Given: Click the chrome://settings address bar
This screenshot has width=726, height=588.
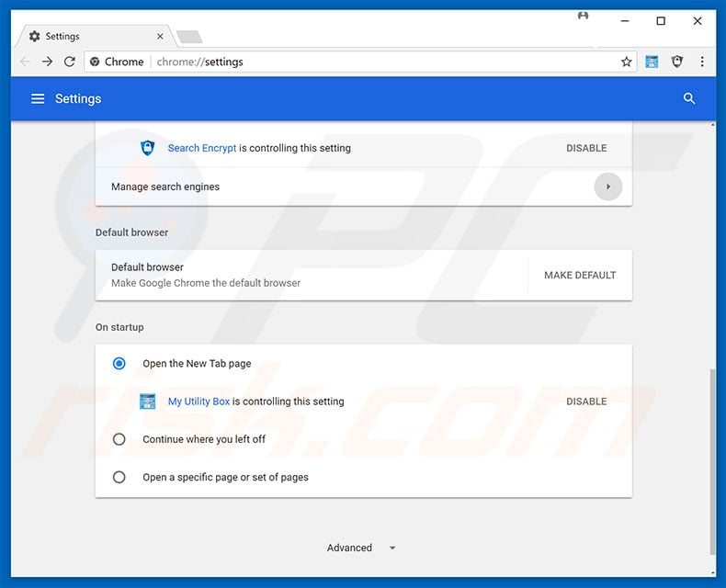Looking at the screenshot, I should coord(361,62).
